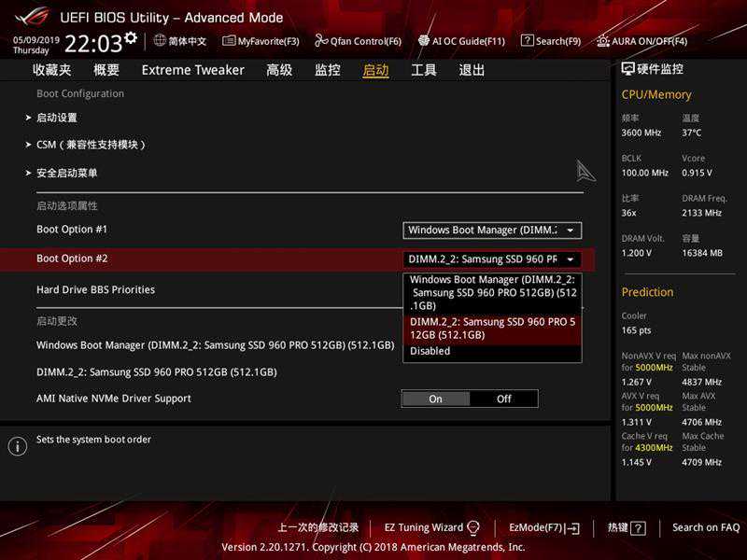This screenshot has width=747, height=560.
Task: Collapse the Boot Option #2 dropdown arrow
Action: point(571,259)
